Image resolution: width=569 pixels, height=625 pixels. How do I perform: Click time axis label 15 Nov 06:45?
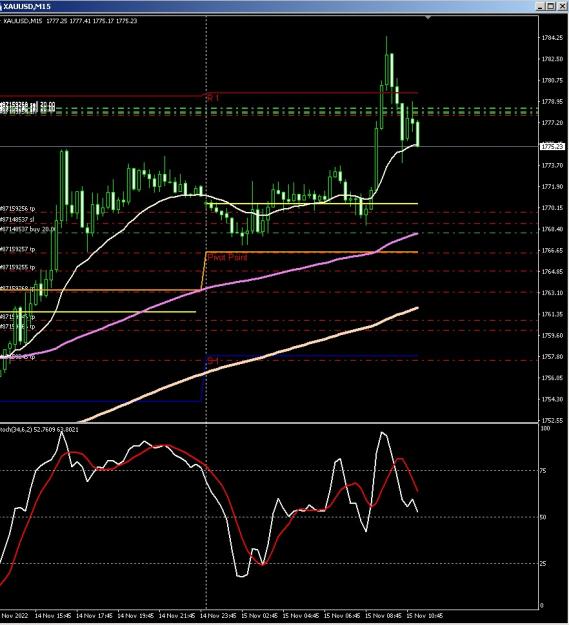point(342,616)
